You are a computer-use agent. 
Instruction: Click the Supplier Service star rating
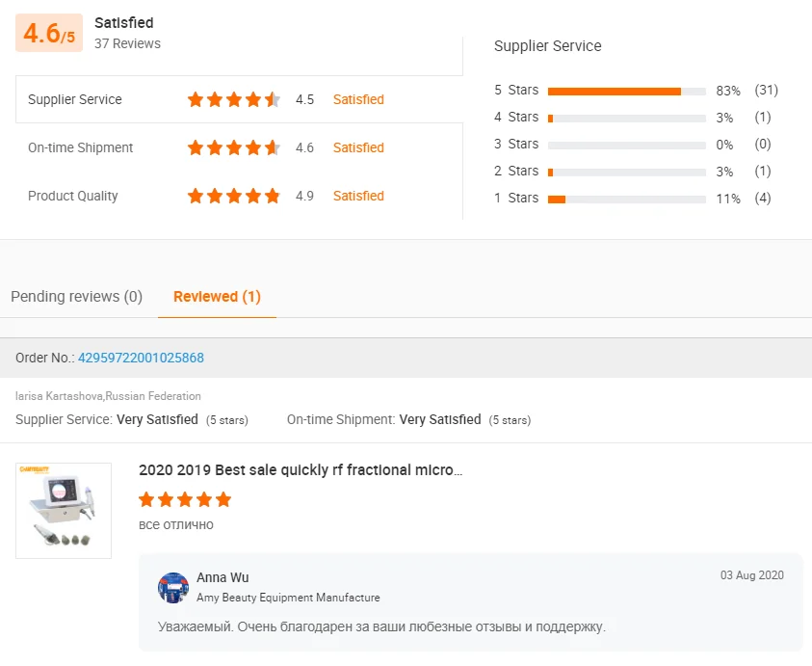234,99
